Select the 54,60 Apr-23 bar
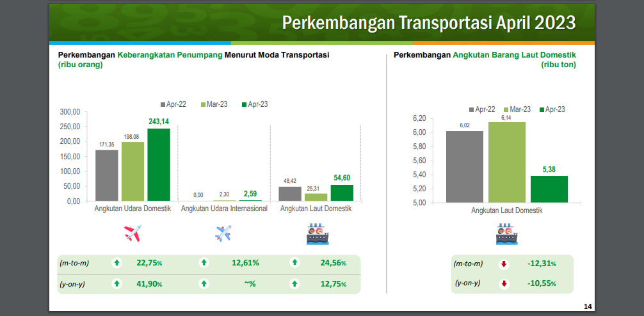Screen dimensions: 644x316 pyautogui.click(x=342, y=193)
